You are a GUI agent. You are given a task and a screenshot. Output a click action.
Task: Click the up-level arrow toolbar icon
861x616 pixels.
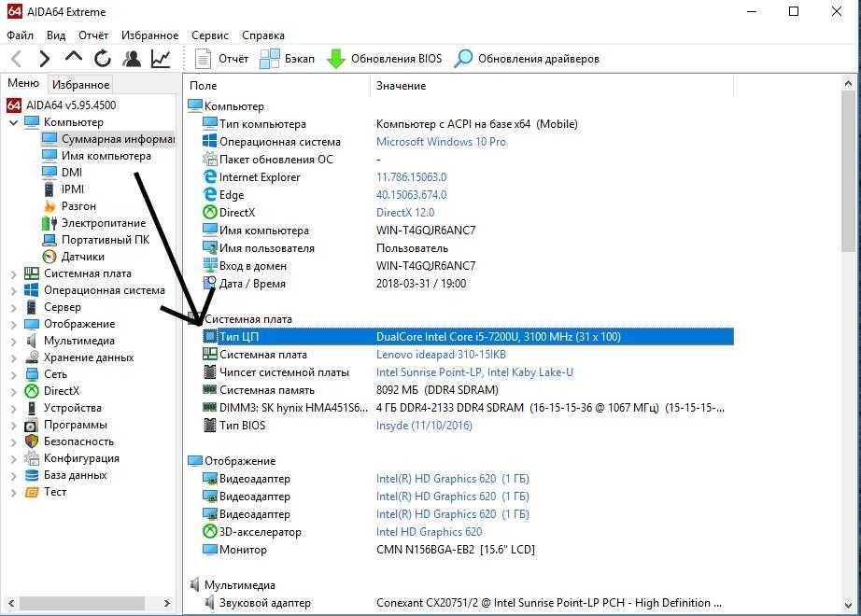click(73, 57)
